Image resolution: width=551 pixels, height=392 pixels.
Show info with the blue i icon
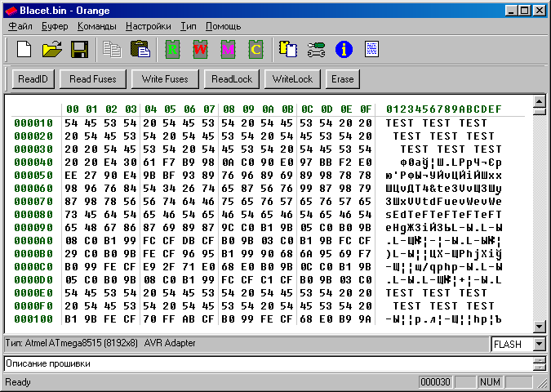tap(344, 49)
